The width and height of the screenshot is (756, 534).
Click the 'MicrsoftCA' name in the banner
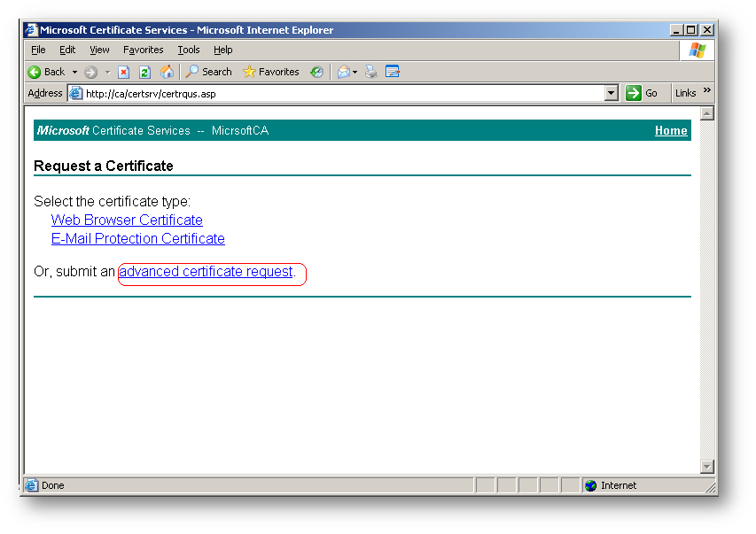(240, 130)
